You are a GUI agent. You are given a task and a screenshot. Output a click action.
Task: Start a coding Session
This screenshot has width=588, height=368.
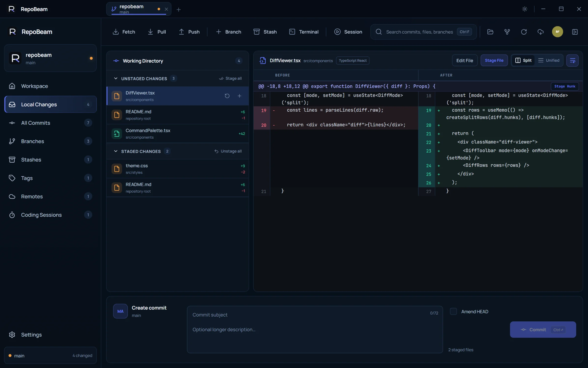(x=348, y=32)
